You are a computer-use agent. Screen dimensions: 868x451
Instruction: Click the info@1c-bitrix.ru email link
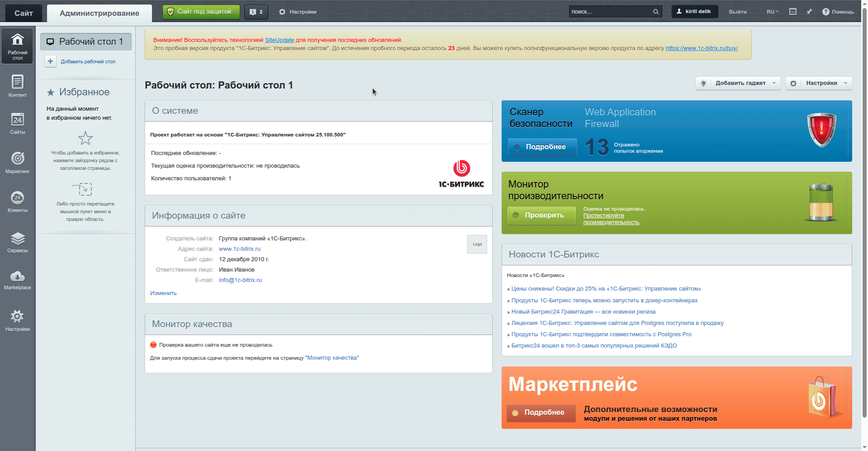pos(240,280)
